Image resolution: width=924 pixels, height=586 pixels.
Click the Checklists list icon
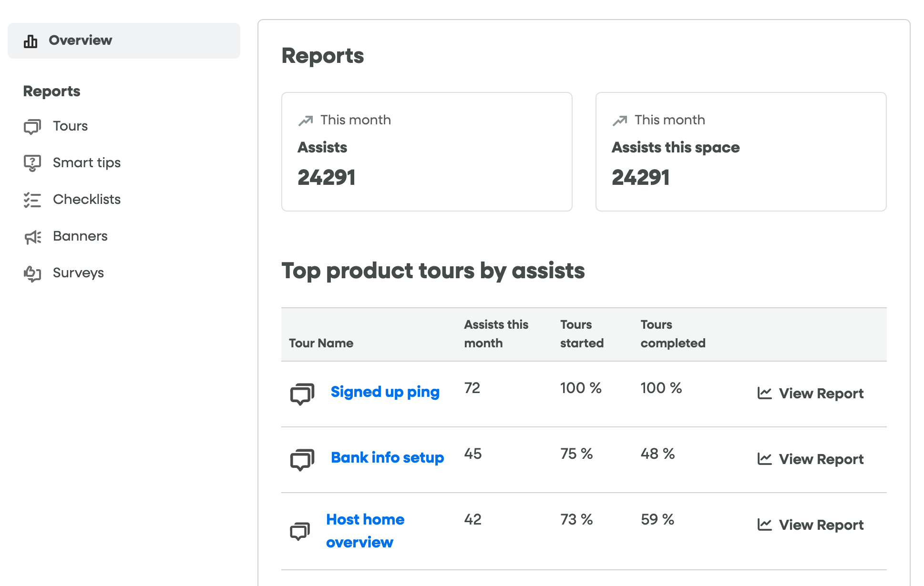tap(32, 200)
